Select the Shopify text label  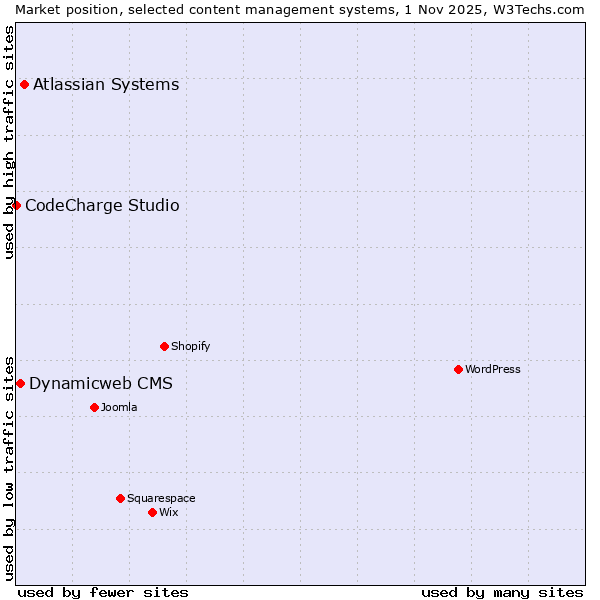(191, 346)
